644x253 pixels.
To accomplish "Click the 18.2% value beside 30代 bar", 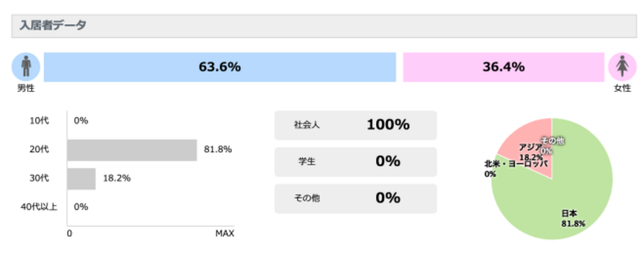I will (x=116, y=178).
